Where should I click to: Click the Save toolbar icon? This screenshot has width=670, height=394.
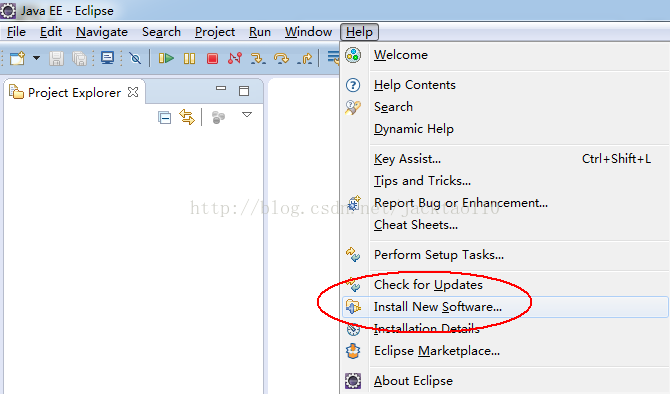tap(56, 58)
